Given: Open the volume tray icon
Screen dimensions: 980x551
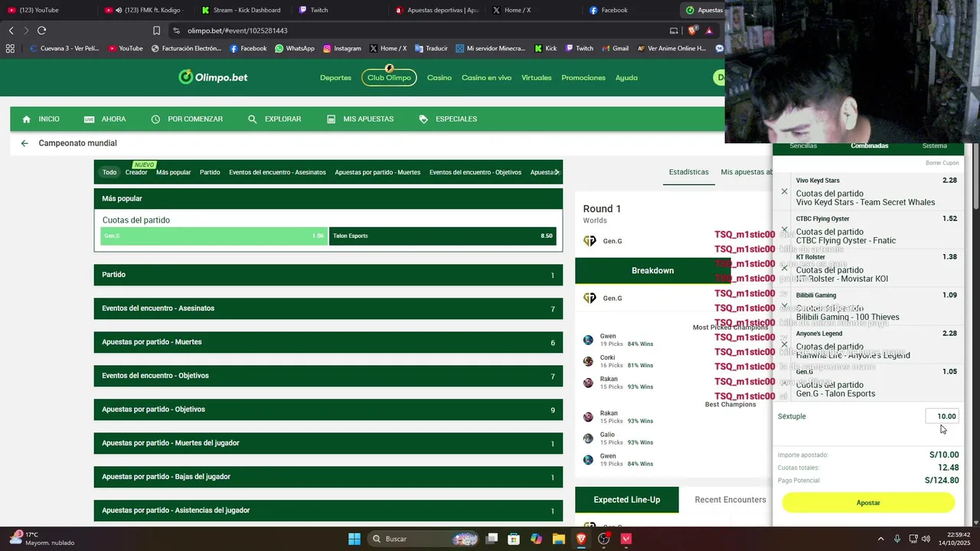Looking at the screenshot, I should pyautogui.click(x=926, y=539).
